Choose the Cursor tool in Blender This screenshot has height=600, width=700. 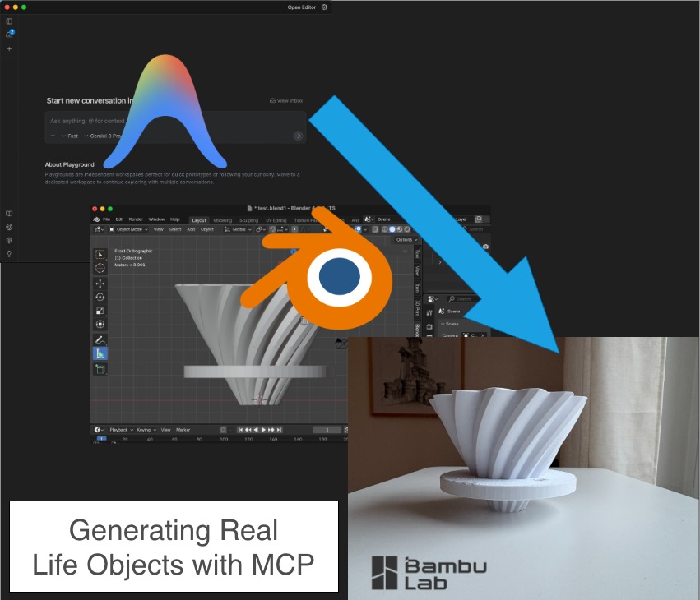tap(100, 268)
